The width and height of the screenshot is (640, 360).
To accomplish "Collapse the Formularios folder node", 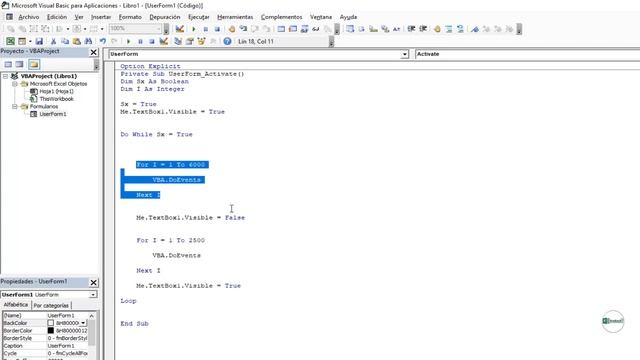I will (15, 107).
